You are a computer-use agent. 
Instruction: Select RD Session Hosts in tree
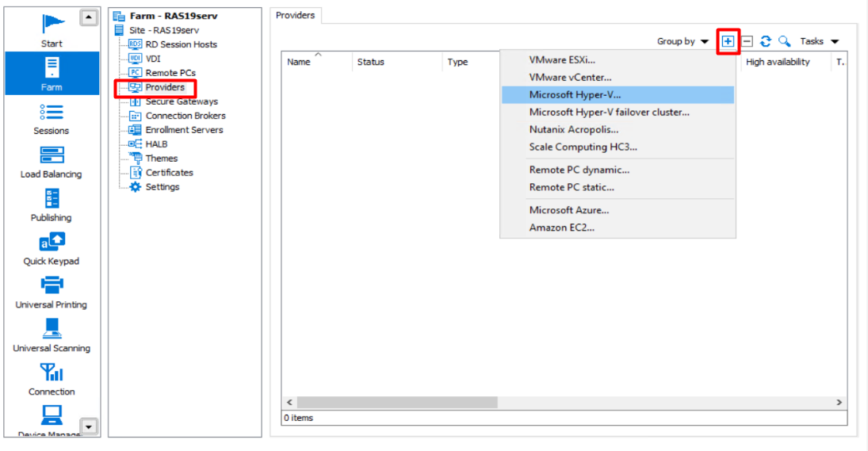click(x=181, y=44)
